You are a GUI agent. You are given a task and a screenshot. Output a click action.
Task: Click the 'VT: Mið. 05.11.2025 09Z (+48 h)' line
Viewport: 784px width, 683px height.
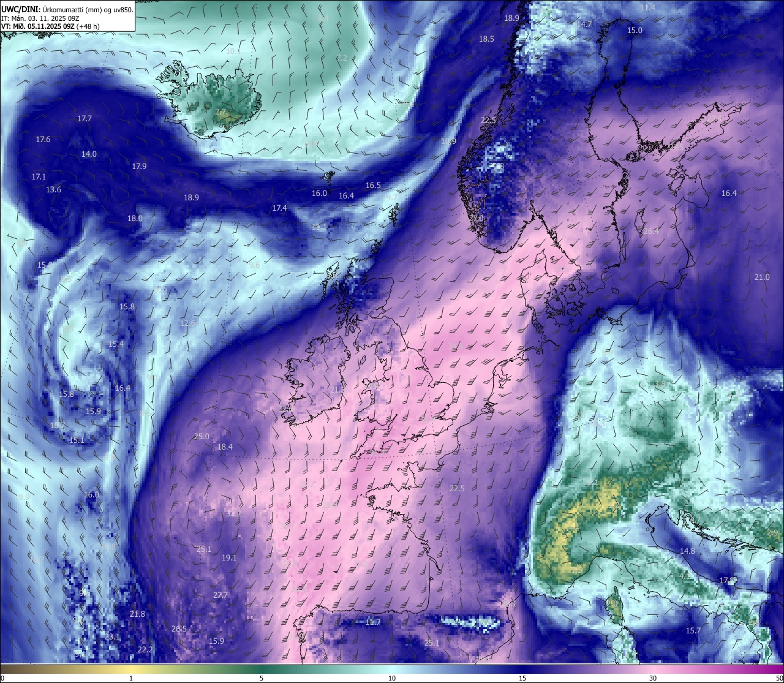pyautogui.click(x=50, y=26)
